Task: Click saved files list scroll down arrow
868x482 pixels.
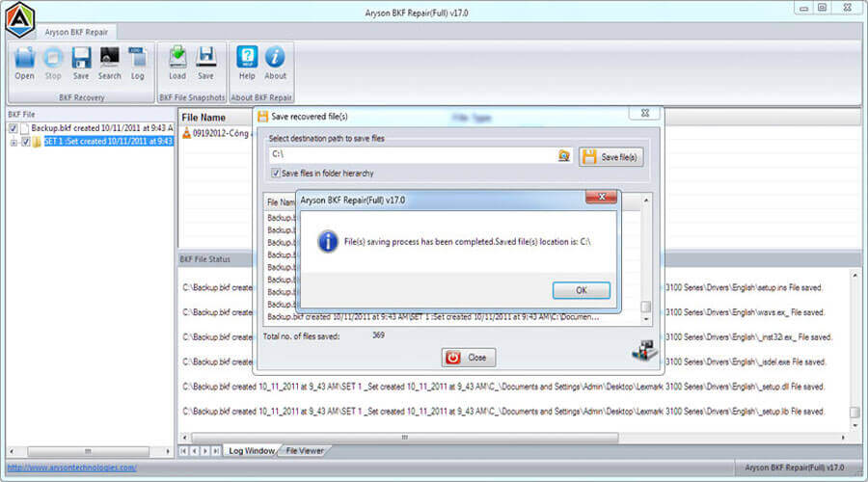Action: click(x=645, y=319)
